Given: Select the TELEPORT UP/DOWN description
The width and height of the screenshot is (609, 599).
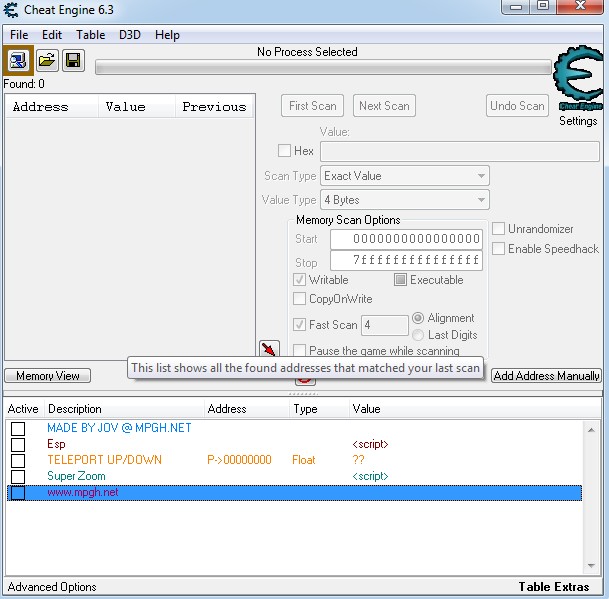Looking at the screenshot, I should click(104, 460).
